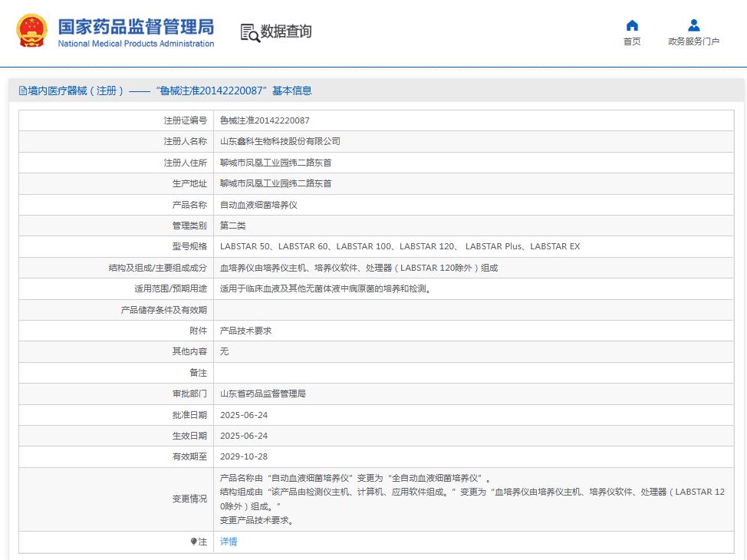Click the 注册证编号 value 鲁械注准20142220087
Screen dimensions: 747x560
pos(265,120)
